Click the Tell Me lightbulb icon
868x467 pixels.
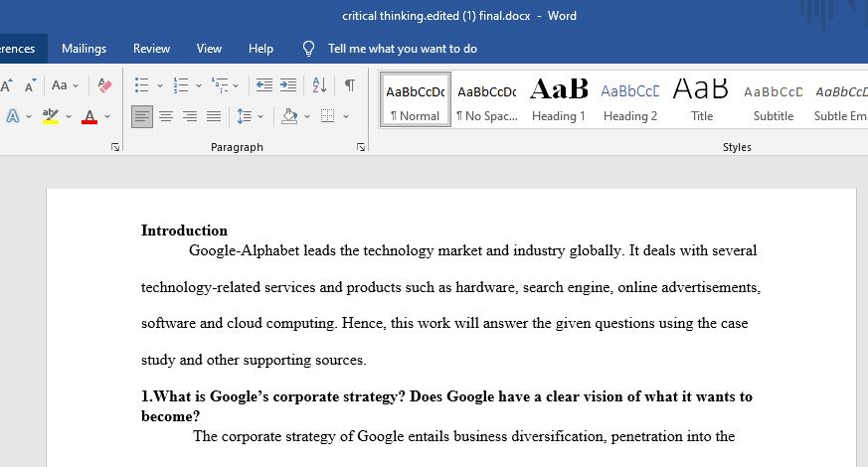(308, 49)
